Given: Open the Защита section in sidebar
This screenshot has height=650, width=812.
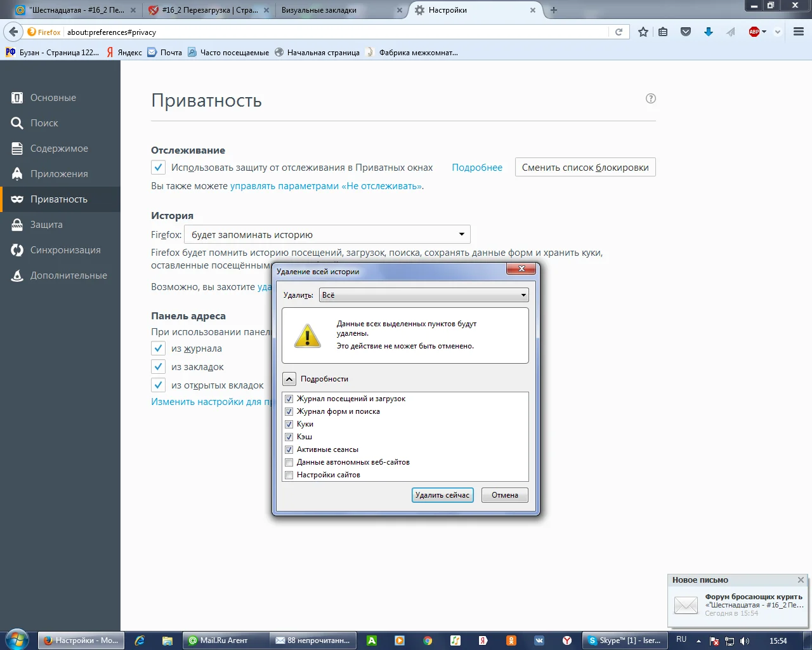Looking at the screenshot, I should point(47,224).
